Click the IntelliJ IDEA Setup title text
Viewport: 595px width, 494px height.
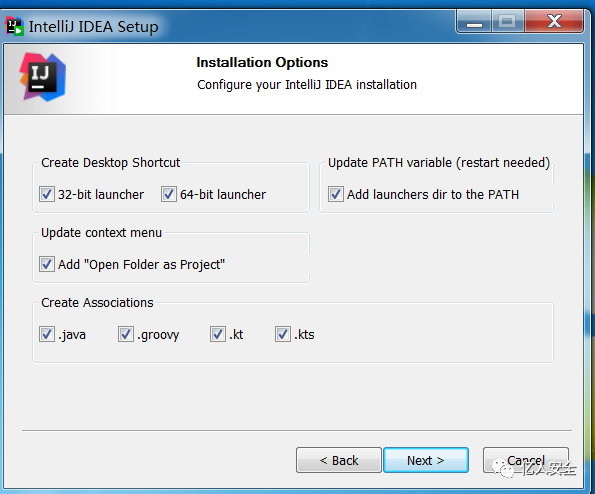[x=93, y=27]
